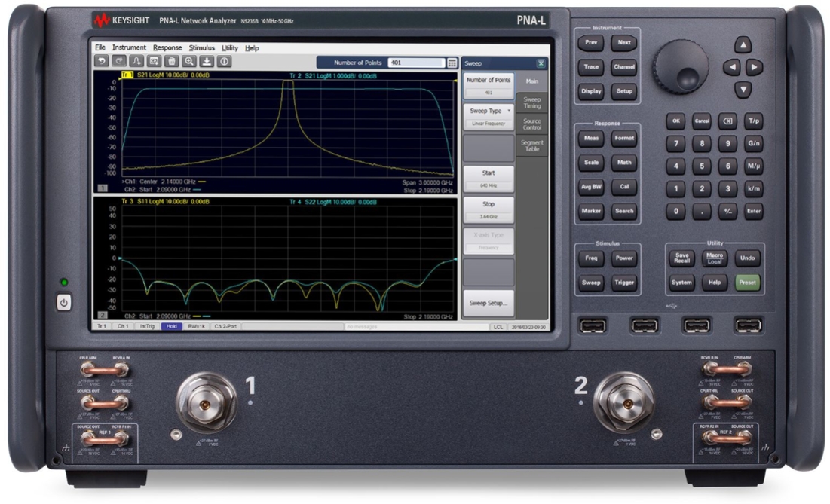Click the IntTrig status bar entry

pos(147,326)
